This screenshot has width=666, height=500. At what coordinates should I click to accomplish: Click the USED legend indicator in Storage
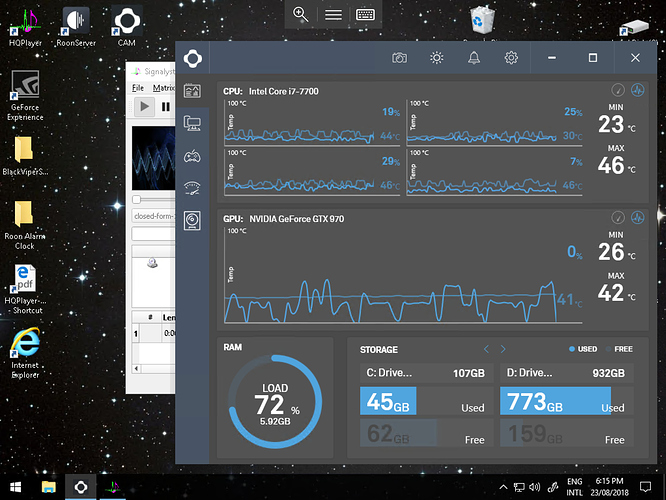[x=583, y=349]
